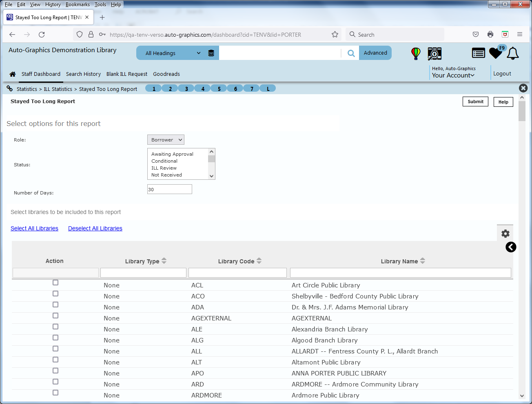The width and height of the screenshot is (532, 404).
Task: Click the page scrollbar down arrow
Action: tap(522, 395)
